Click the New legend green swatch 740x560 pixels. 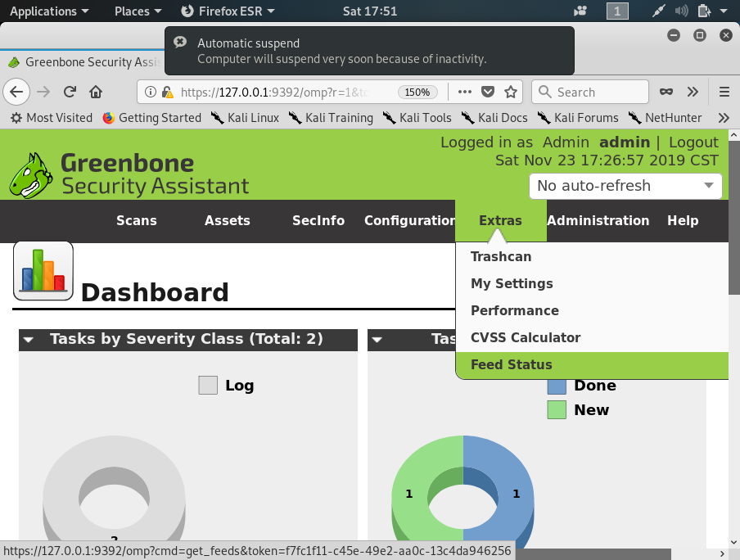click(x=557, y=409)
